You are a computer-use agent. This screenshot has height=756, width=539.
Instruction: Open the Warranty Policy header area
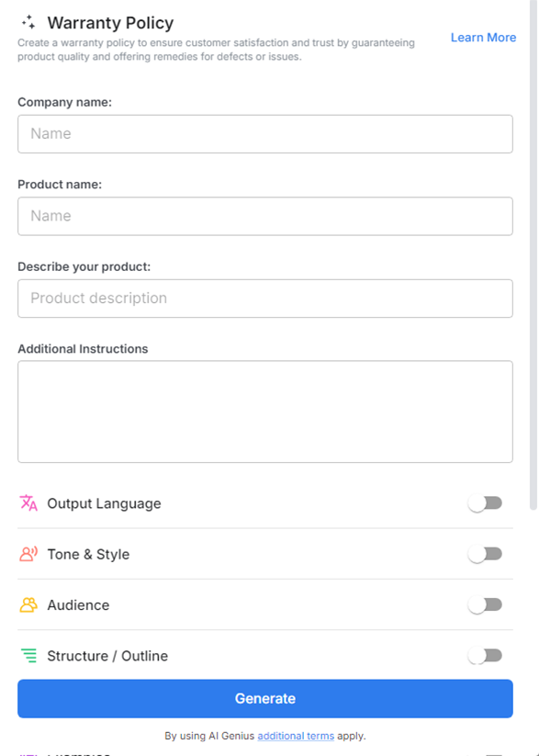(110, 22)
